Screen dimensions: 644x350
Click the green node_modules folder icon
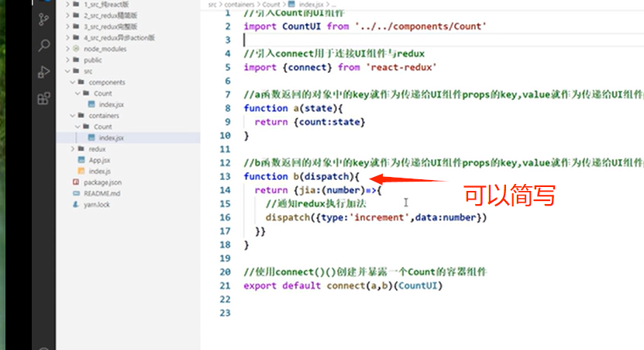(x=76, y=49)
